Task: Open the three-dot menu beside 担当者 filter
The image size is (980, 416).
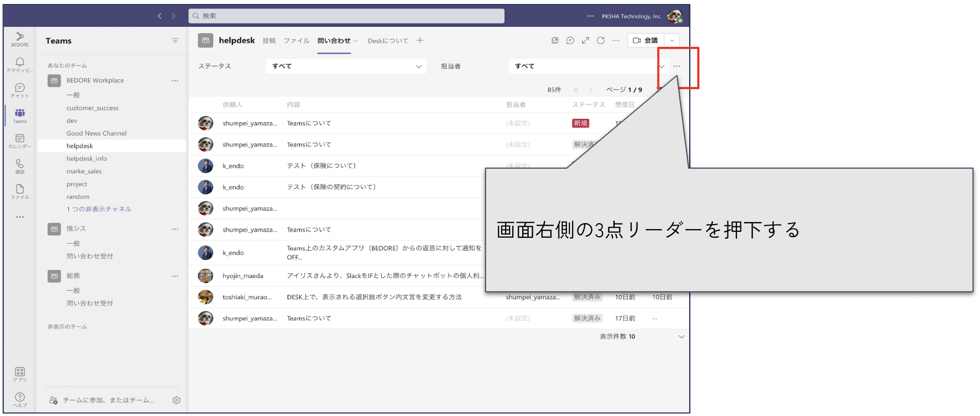Action: click(677, 66)
